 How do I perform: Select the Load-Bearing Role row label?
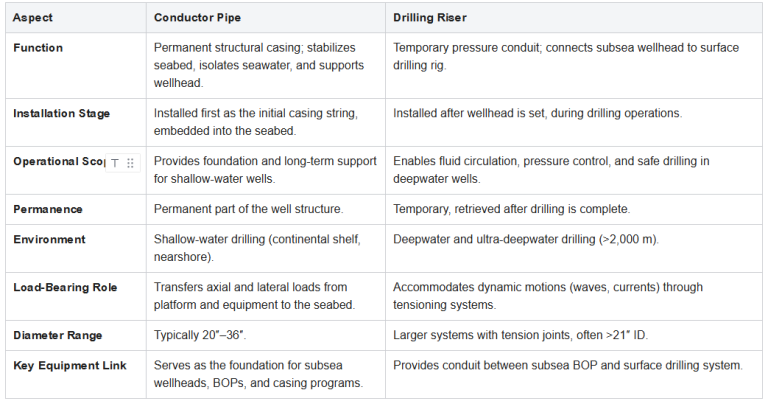(65, 287)
